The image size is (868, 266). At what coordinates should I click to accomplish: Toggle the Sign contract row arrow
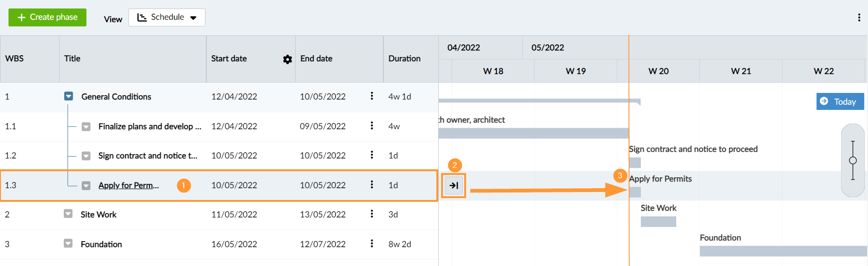[x=86, y=156]
